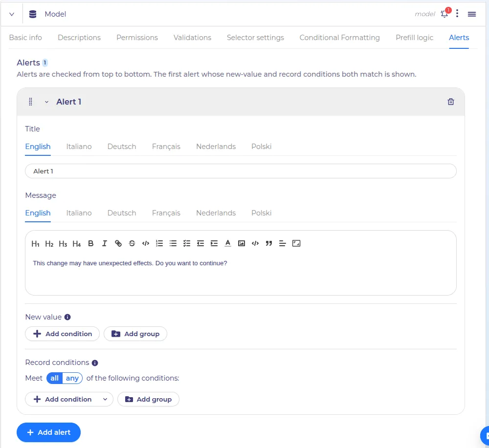The width and height of the screenshot is (489, 448).
Task: Open the three-dot more options menu
Action: coord(457,14)
